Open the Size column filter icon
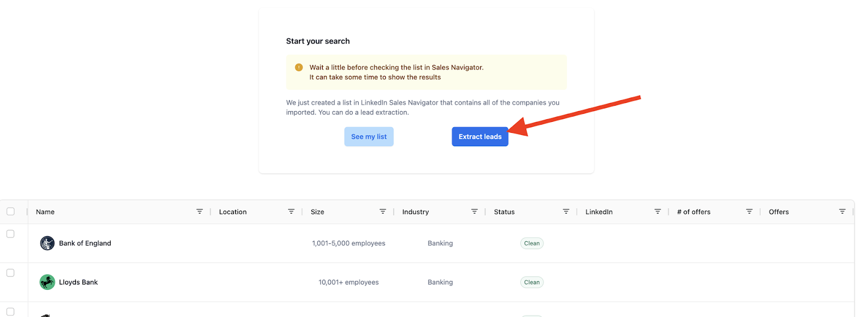868x317 pixels. [x=383, y=211]
